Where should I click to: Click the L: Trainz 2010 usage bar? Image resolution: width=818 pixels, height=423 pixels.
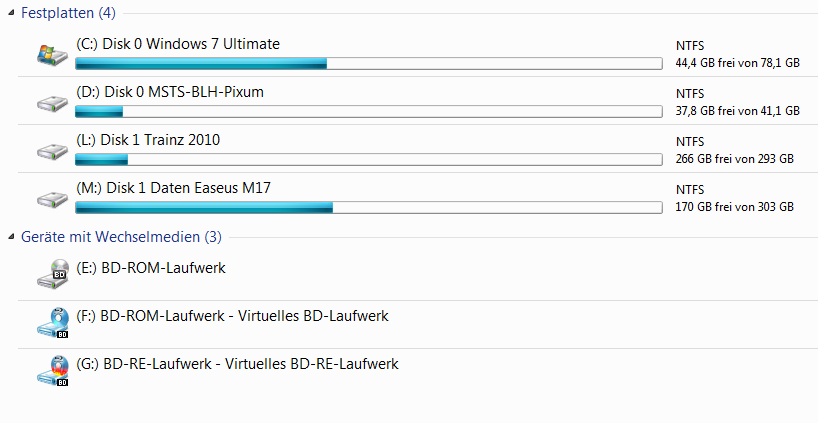click(368, 159)
